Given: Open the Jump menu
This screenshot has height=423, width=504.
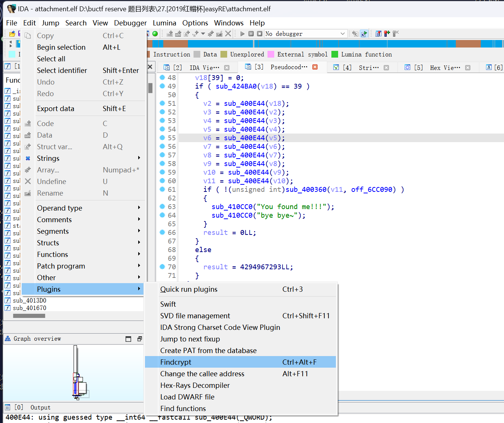Looking at the screenshot, I should (50, 23).
